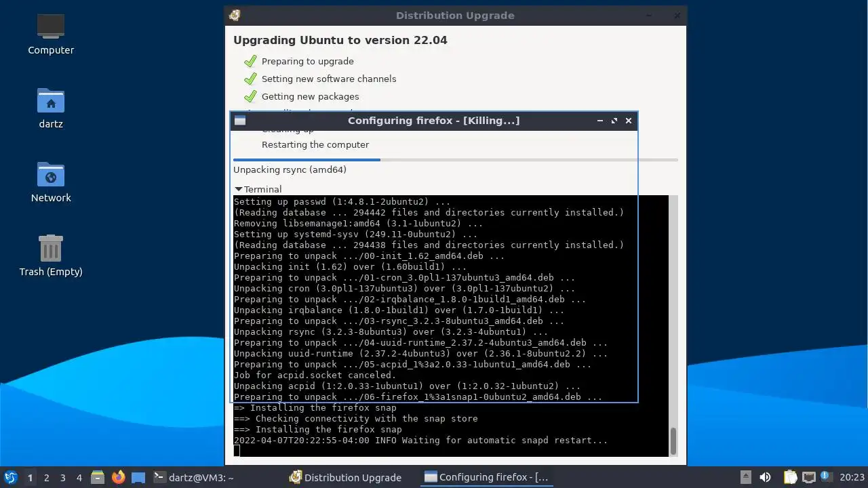Screen dimensions: 868x488
Task: Click "Removing libsemanage1:amd64" terminal line
Action: point(358,223)
